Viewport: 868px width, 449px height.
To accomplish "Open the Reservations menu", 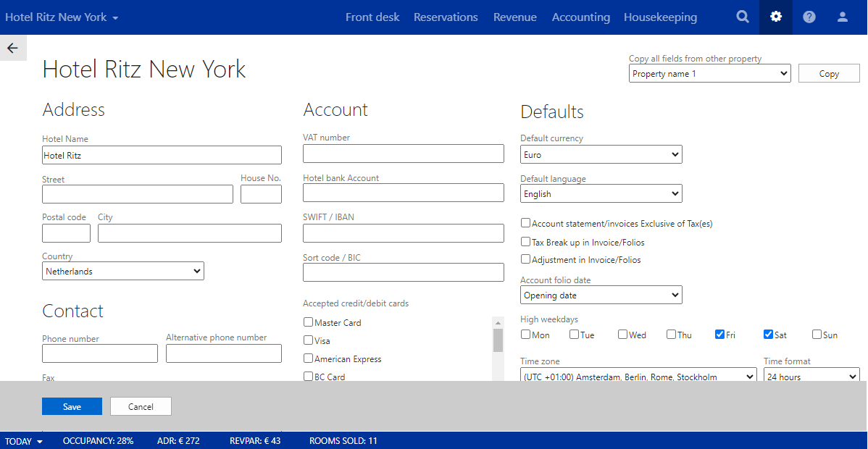I will (446, 17).
